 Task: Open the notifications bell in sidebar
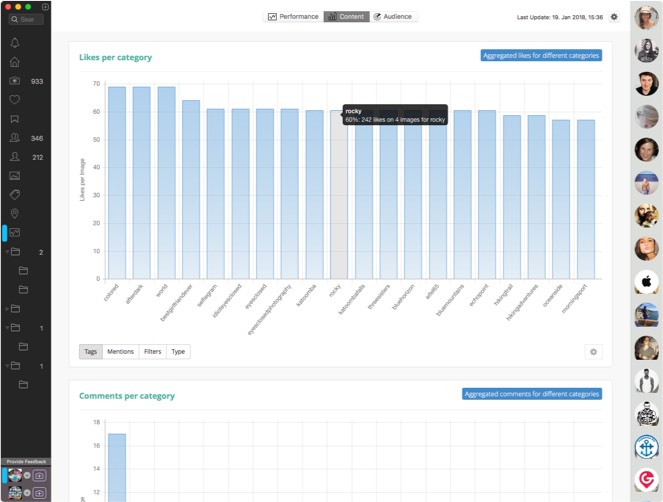[14, 43]
